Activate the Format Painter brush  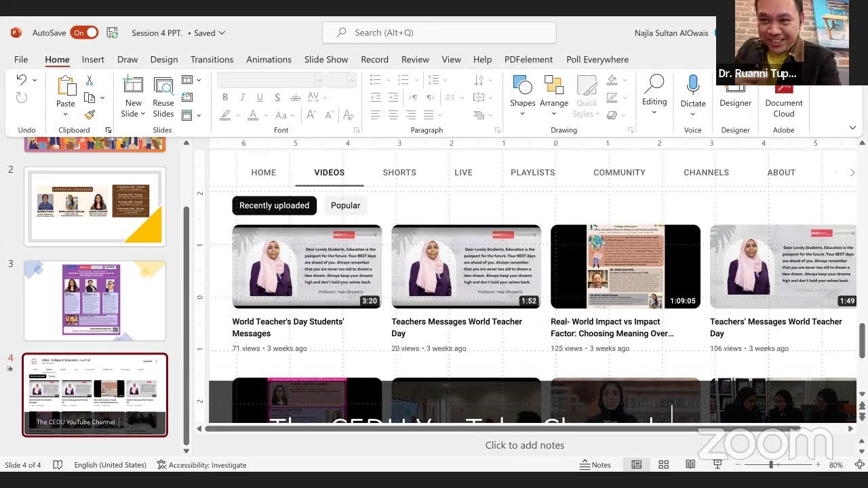pyautogui.click(x=89, y=115)
